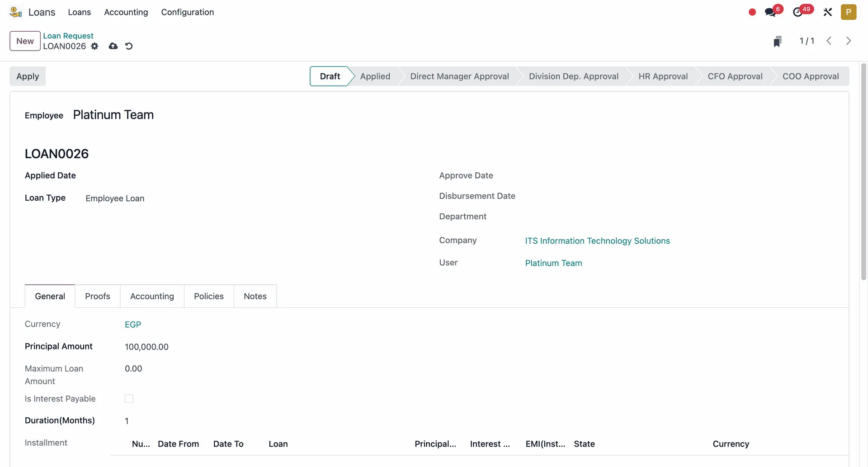
Task: Go to previous record arrow
Action: (x=829, y=41)
